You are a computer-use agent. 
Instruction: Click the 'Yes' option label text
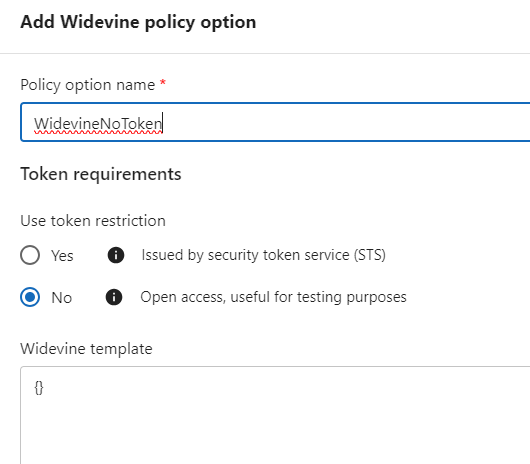(x=62, y=255)
